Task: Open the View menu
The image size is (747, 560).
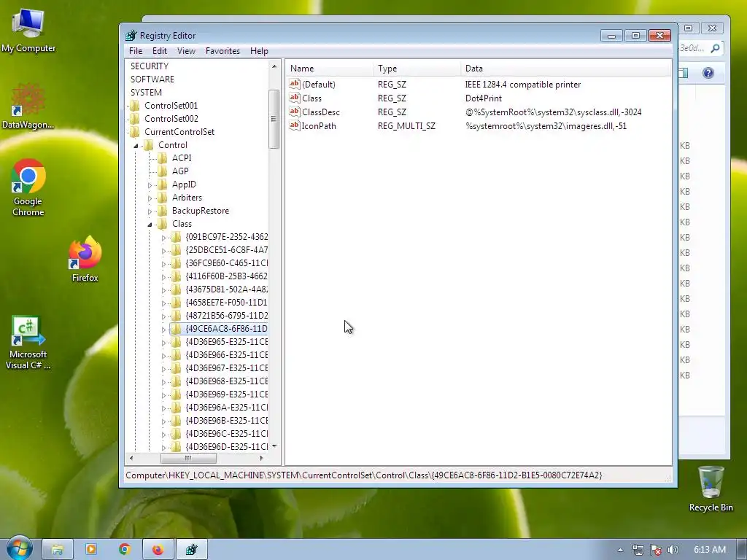Action: click(186, 51)
